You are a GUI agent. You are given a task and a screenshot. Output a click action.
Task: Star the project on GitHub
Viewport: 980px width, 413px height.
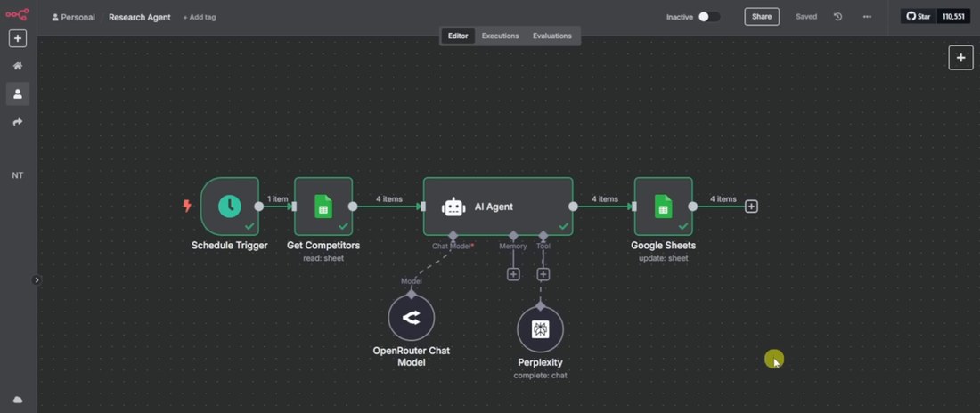click(x=919, y=17)
